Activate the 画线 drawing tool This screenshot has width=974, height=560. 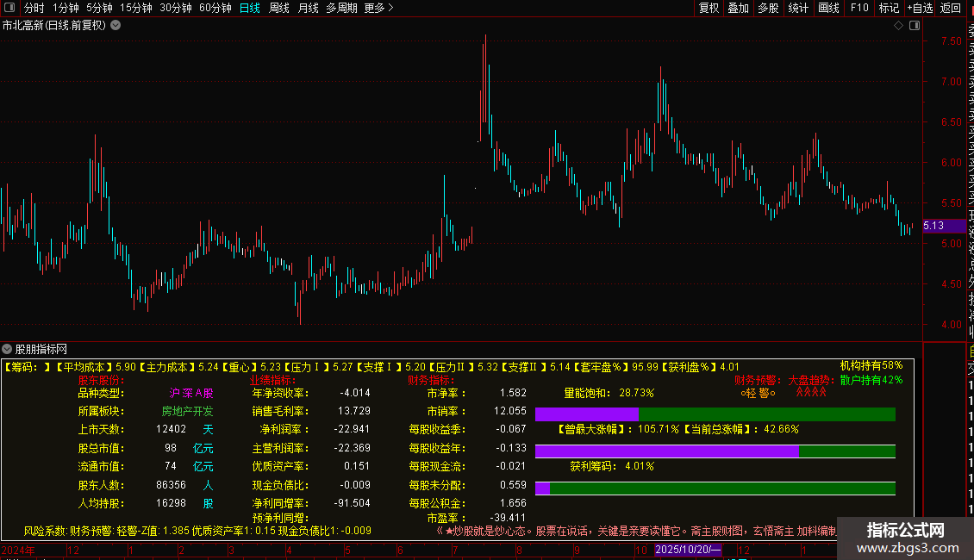828,8
